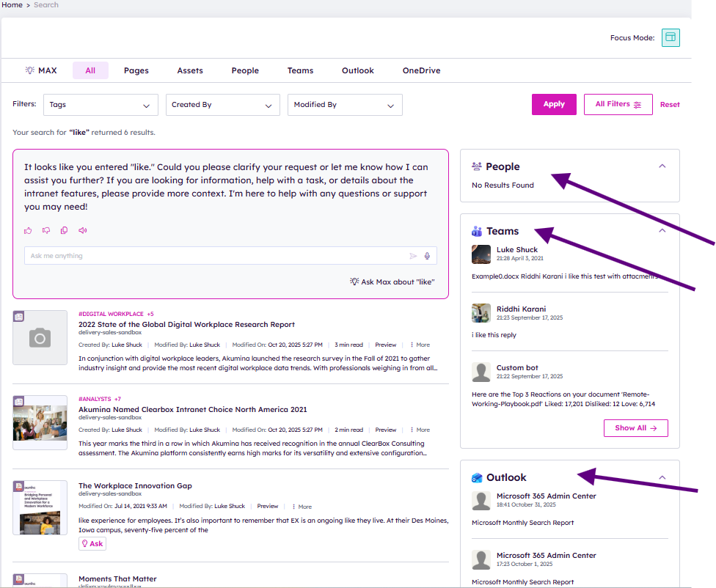Open the Created By filter dropdown
The image size is (716, 588).
(222, 105)
